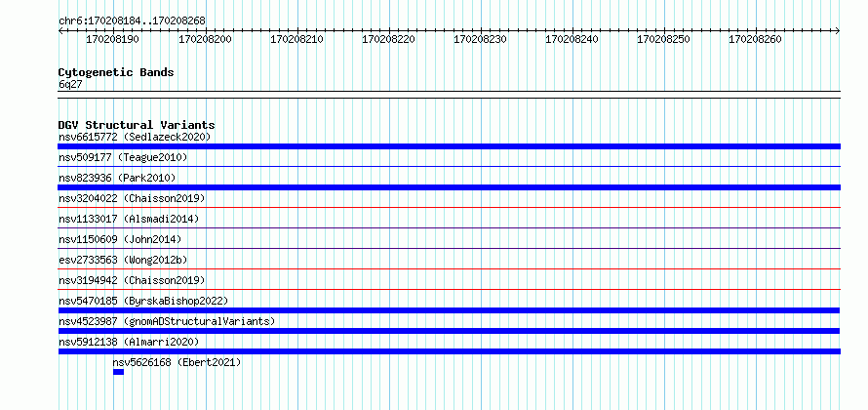Click the red line under esv2733563

pos(449,268)
